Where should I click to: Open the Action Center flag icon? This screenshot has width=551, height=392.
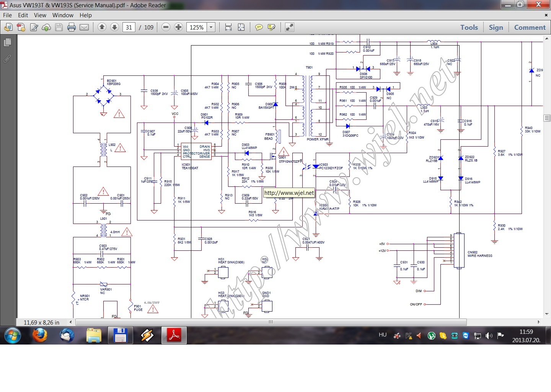(x=500, y=336)
